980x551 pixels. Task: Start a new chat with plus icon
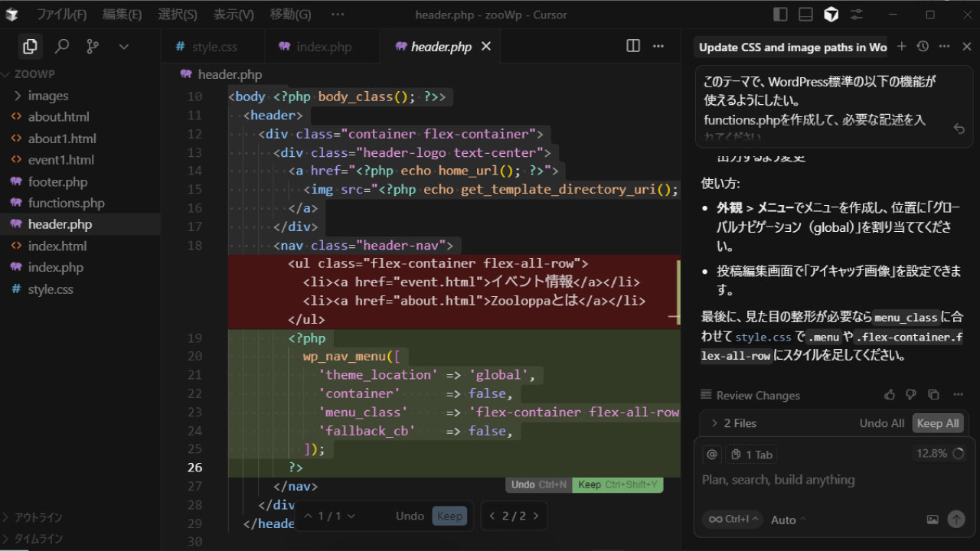point(901,47)
